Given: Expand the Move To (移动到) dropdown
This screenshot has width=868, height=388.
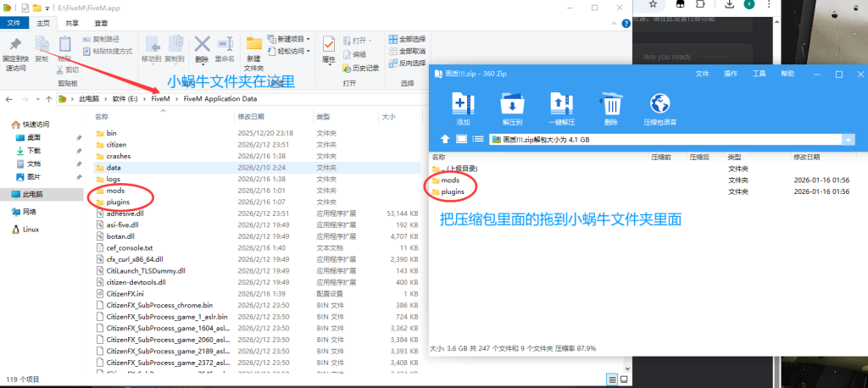Looking at the screenshot, I should pos(151,64).
